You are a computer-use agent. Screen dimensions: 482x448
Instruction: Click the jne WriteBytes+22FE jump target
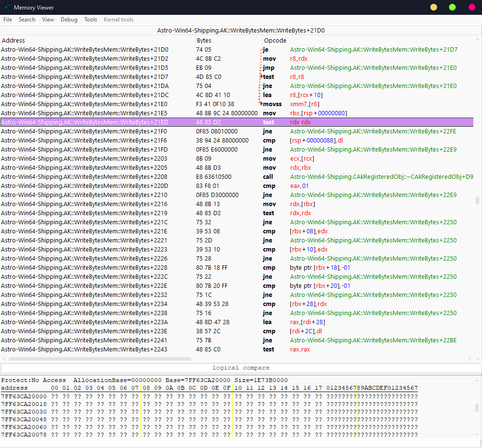373,131
